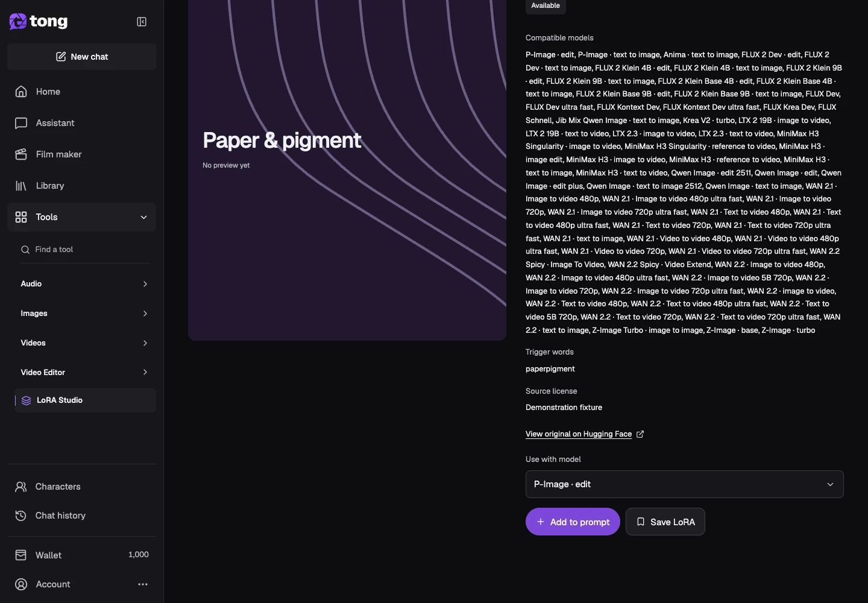Click the Home house icon
The height and width of the screenshot is (603, 868).
pos(21,92)
